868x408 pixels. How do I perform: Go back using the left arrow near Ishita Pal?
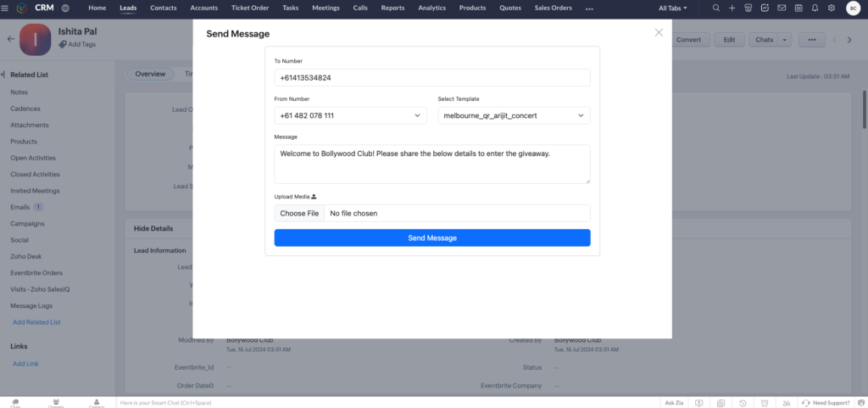coord(10,39)
